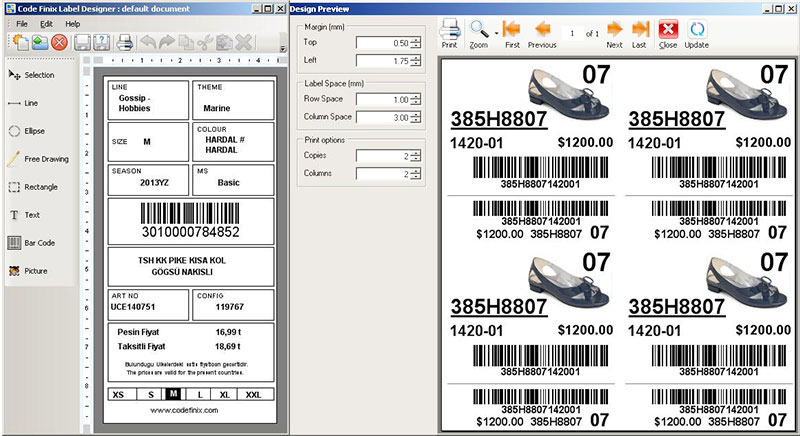Cut the selected object with scissors
The image size is (800, 436).
click(205, 42)
